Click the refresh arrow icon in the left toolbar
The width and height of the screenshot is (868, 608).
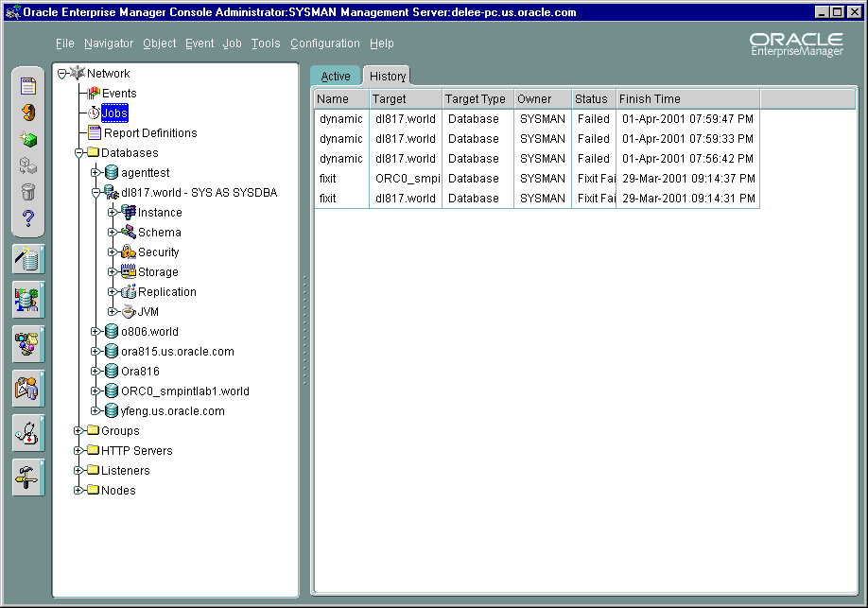coord(28,113)
